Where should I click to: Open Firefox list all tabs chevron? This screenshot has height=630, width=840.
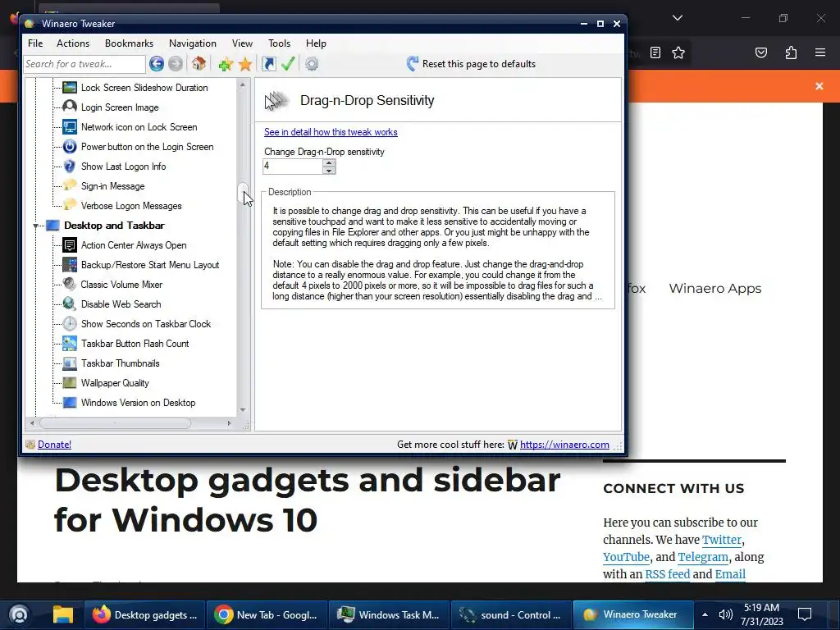tap(677, 18)
